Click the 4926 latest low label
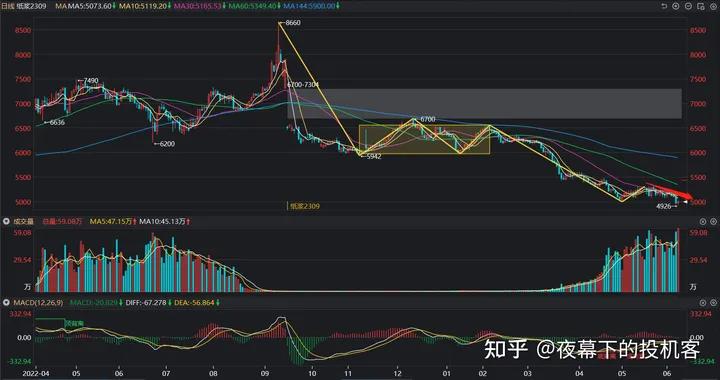 pyautogui.click(x=664, y=207)
